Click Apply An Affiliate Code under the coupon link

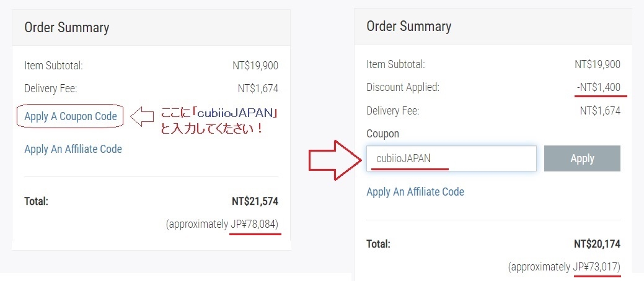coord(73,149)
